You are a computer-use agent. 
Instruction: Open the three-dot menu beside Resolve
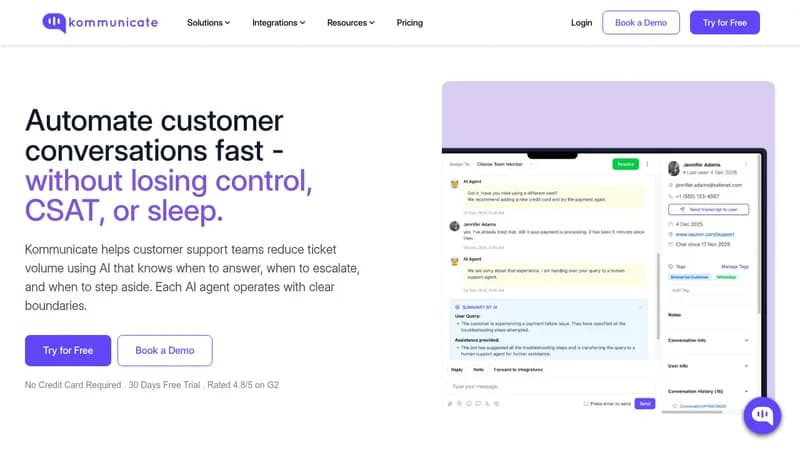click(x=647, y=164)
